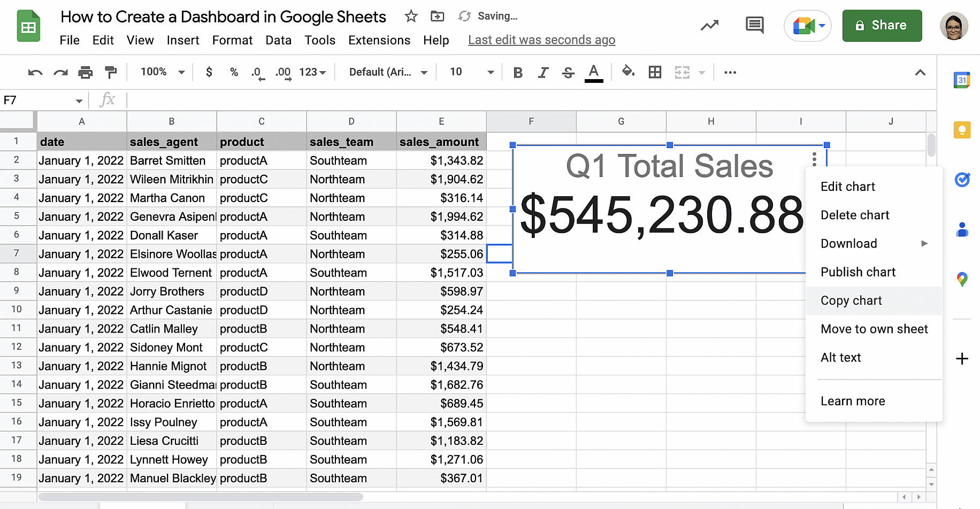Toggle strikethrough formatting
The height and width of the screenshot is (509, 980).
click(x=568, y=72)
